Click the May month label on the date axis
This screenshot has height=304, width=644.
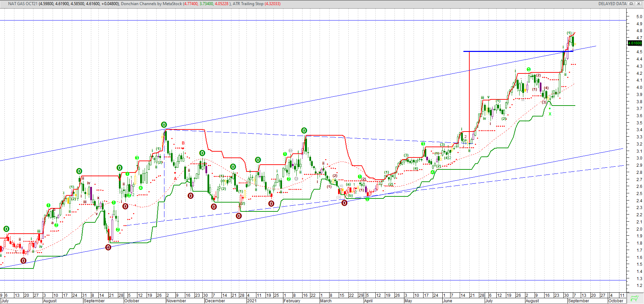408,301
